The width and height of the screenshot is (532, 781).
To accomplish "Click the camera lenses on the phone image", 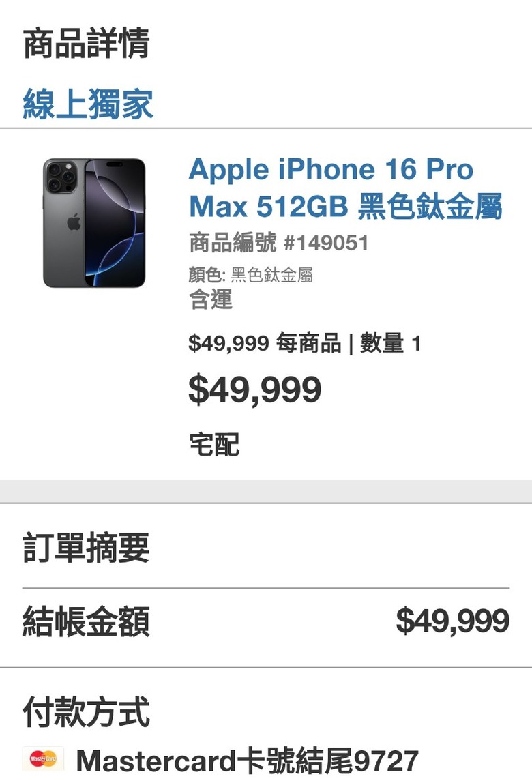I will coord(61,177).
